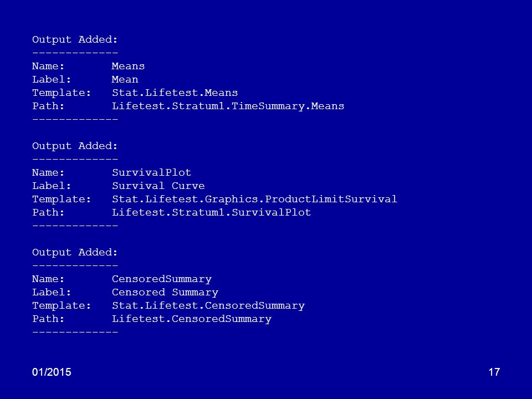The image size is (532, 399).
Task: Click 'Label:' field label in CensoredSummary block
Action: click(x=52, y=293)
